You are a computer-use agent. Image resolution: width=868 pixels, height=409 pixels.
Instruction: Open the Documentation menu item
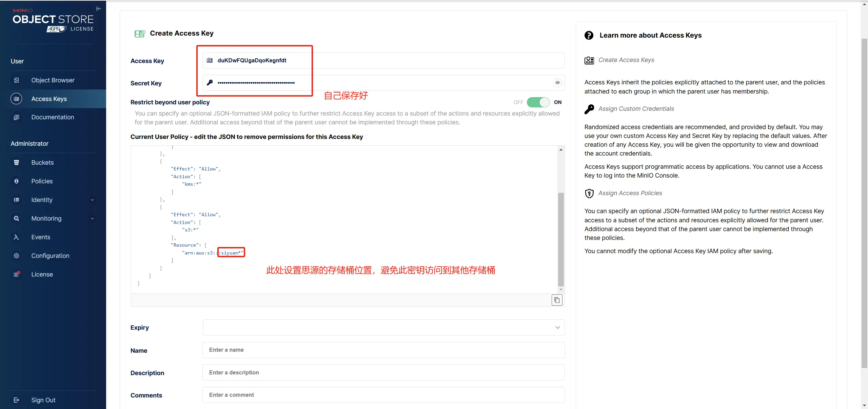pyautogui.click(x=53, y=117)
